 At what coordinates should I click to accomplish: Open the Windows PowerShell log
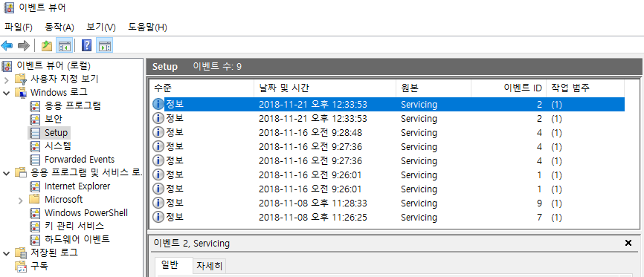click(86, 212)
